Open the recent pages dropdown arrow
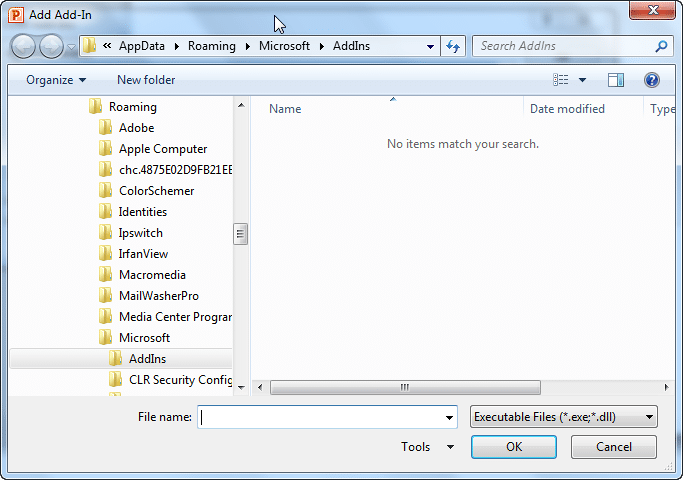683x480 pixels. pyautogui.click(x=71, y=47)
